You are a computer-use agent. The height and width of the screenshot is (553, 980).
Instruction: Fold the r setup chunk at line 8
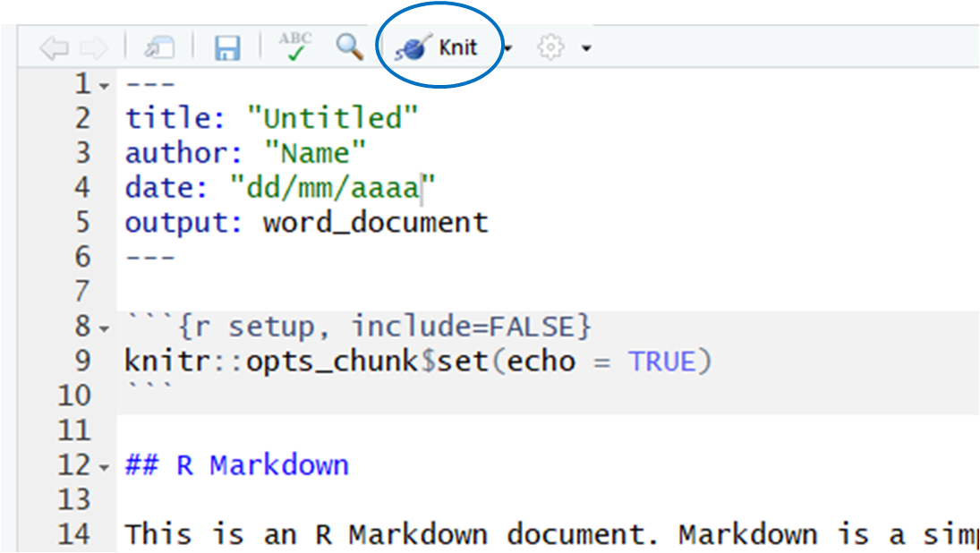pyautogui.click(x=105, y=329)
